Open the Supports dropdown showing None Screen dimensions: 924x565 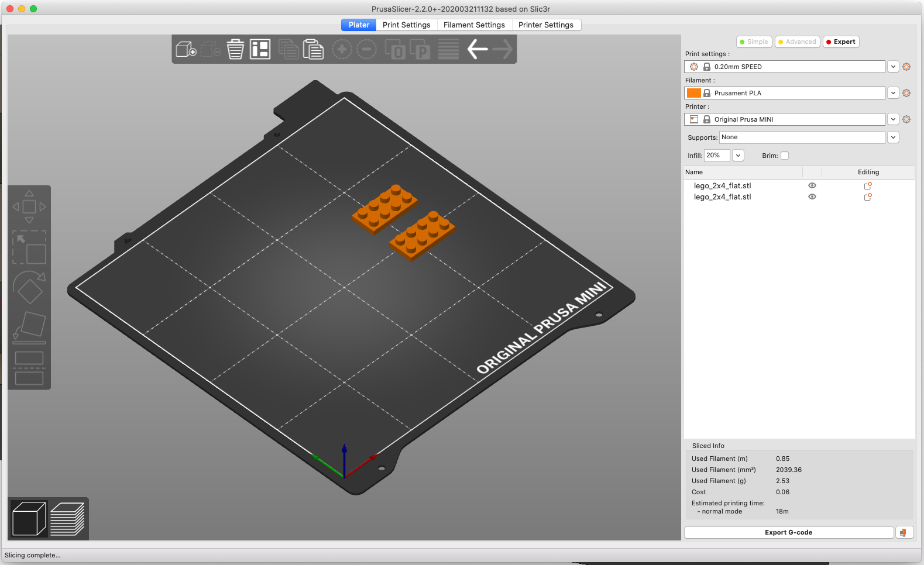pos(893,137)
